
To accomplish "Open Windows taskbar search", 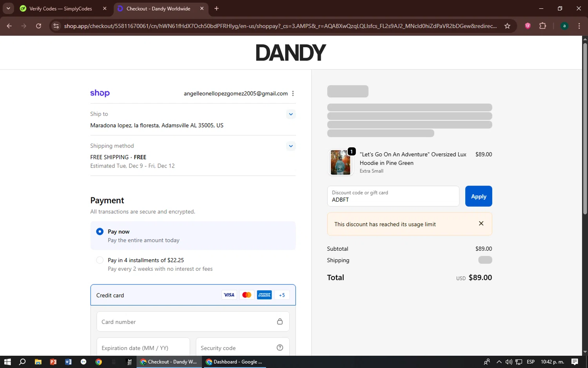I will point(22,362).
